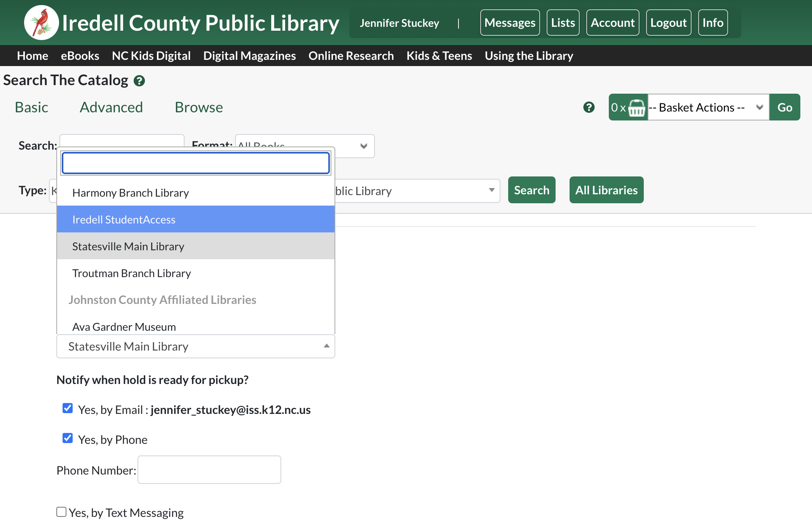Viewport: 812px width, 520px height.
Task: Choose Iredell StudentAccess from the list
Action: click(x=196, y=220)
